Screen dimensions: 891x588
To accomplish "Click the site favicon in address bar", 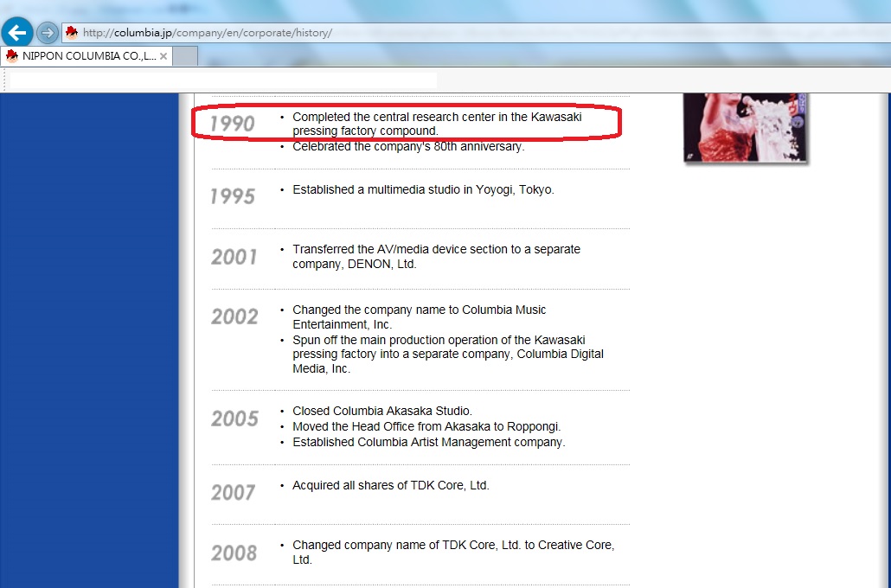I will 72,32.
